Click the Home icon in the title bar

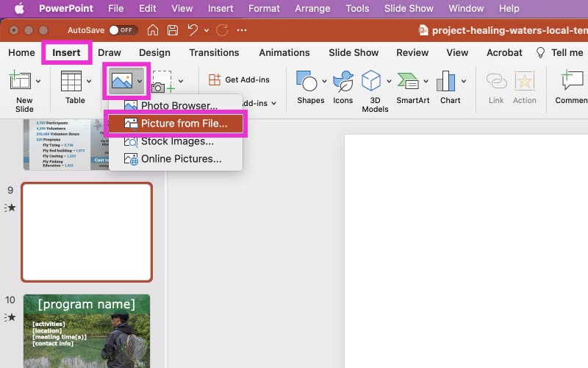click(x=153, y=30)
